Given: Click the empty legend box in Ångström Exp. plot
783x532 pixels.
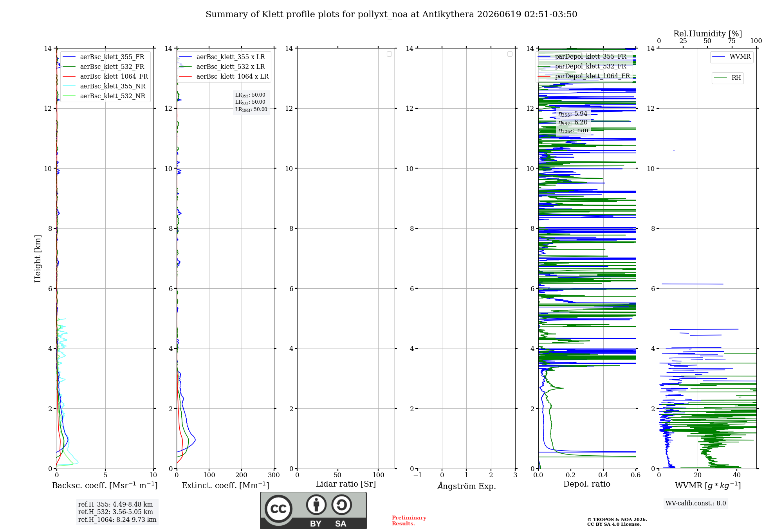Looking at the screenshot, I should [510, 54].
